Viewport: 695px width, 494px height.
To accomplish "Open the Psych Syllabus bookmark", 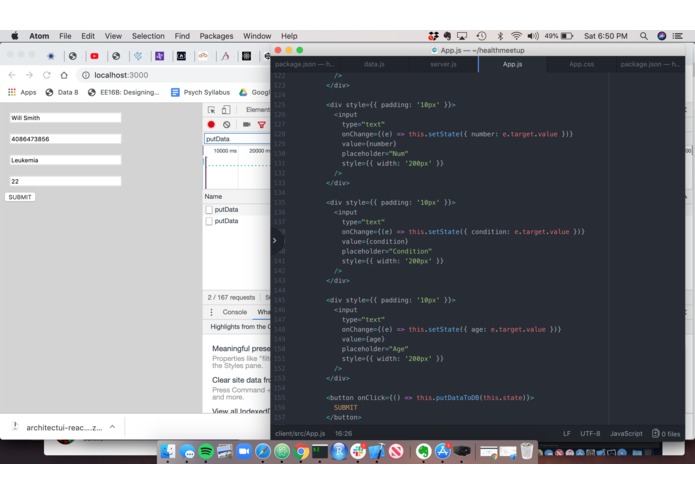I will (201, 92).
